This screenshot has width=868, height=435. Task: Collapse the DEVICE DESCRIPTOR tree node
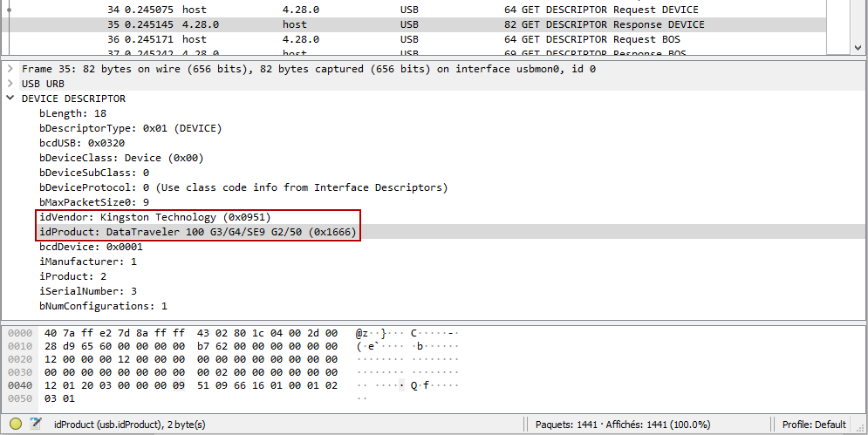10,99
